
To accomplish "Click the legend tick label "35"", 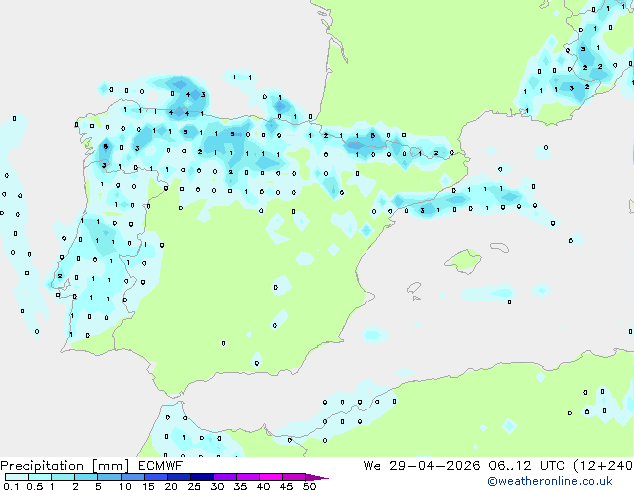I will [240, 486].
